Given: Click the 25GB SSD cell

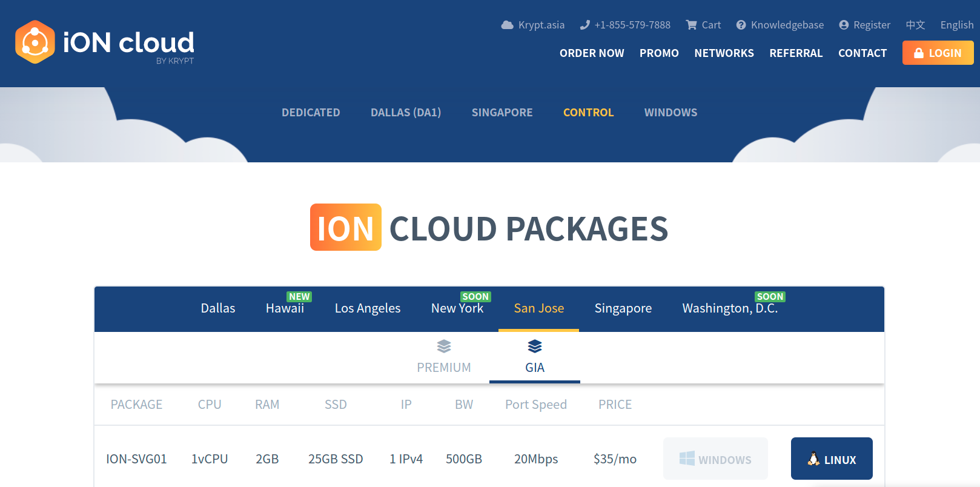Looking at the screenshot, I should tap(336, 459).
